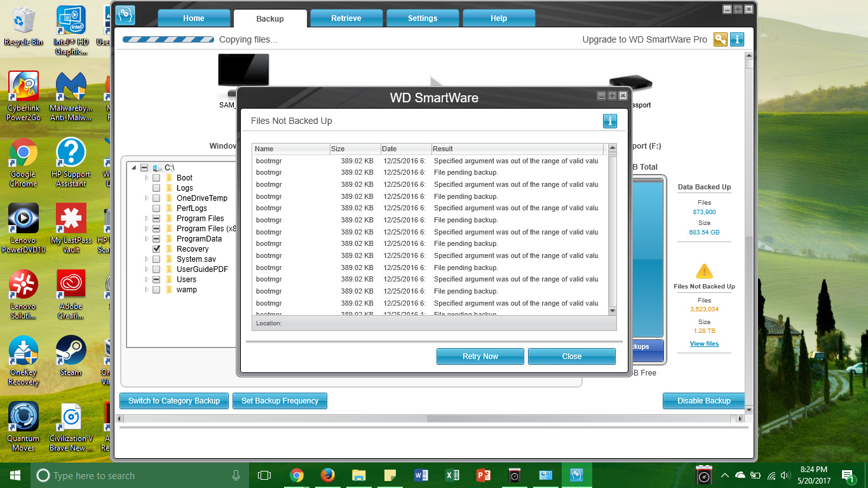Open the Google Chrome desktop shortcut
Viewport: 868px width, 488px height.
click(x=24, y=163)
